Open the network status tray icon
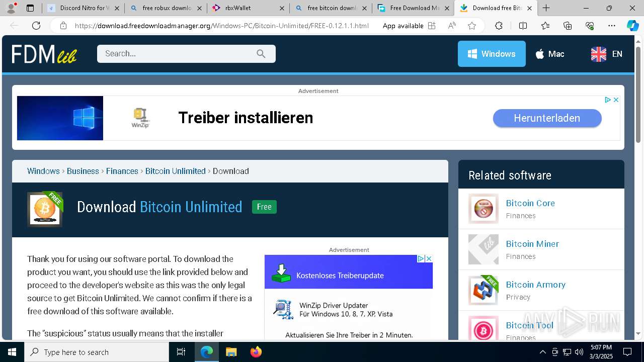 click(567, 352)
